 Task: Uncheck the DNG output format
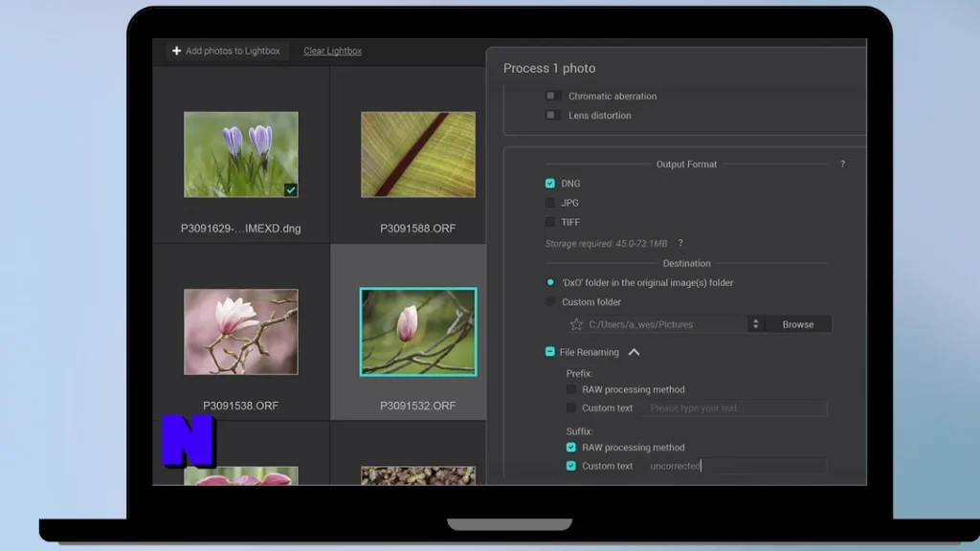550,183
